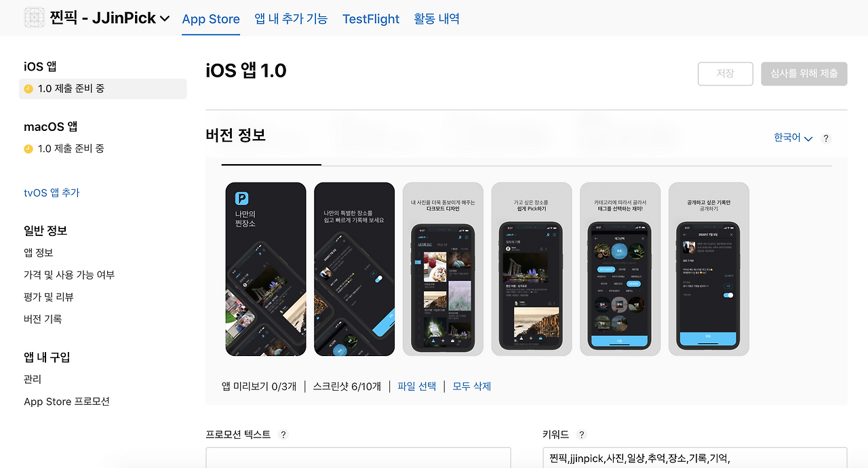Open the TestFlight tab
The image size is (868, 468).
tap(371, 19)
